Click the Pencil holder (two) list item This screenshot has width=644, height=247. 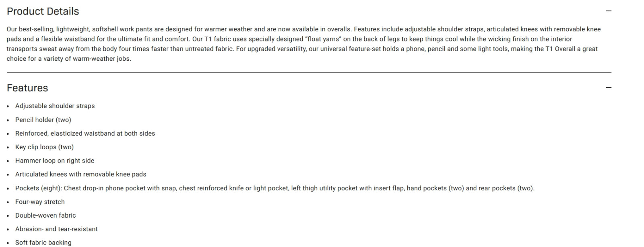pyautogui.click(x=43, y=120)
